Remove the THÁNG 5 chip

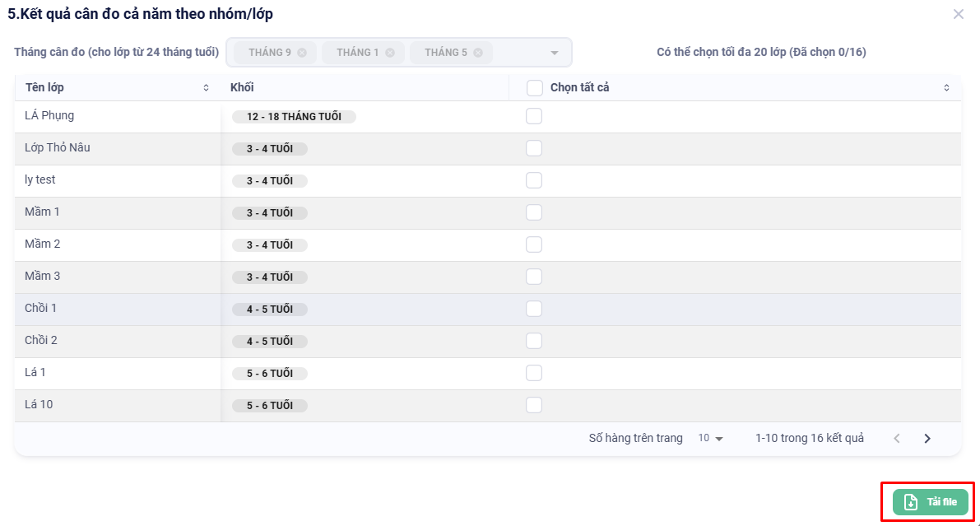478,53
